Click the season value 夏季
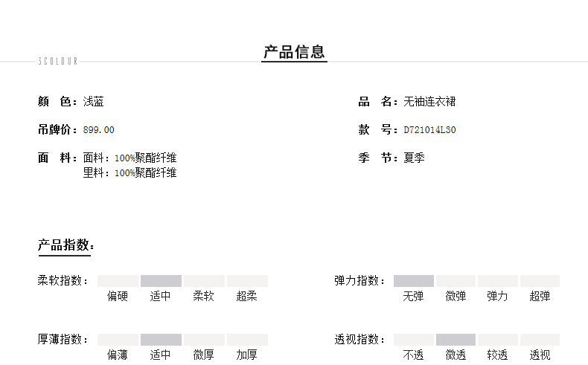588x365 pixels. point(414,158)
